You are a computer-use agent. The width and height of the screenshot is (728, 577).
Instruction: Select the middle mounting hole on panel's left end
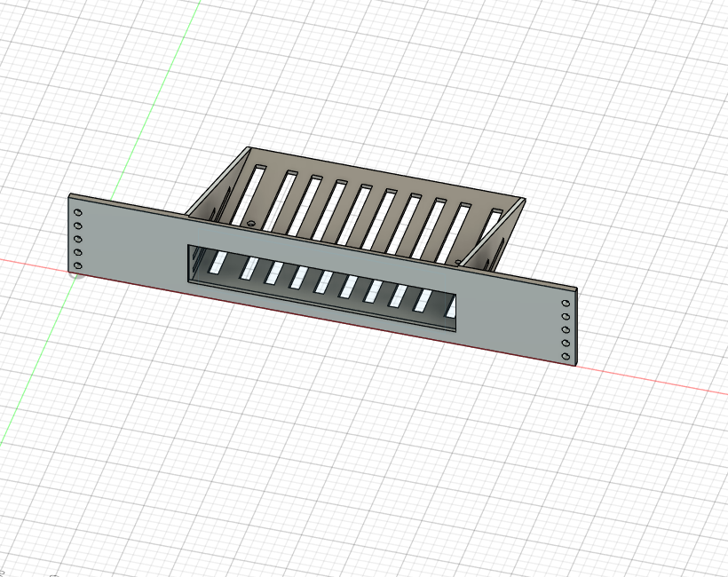tap(78, 240)
